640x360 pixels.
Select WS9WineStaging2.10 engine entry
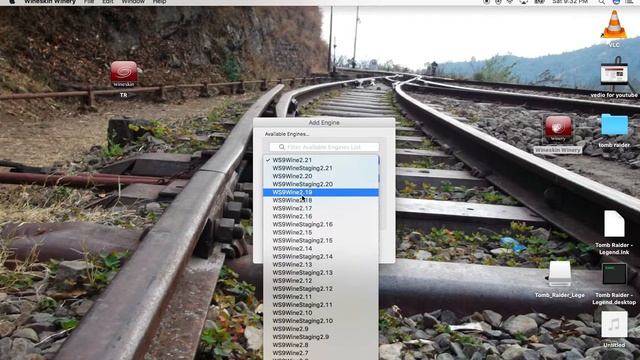(x=321, y=321)
